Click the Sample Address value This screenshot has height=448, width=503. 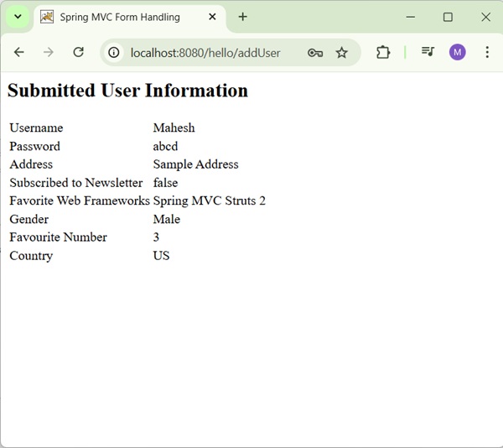pos(195,164)
